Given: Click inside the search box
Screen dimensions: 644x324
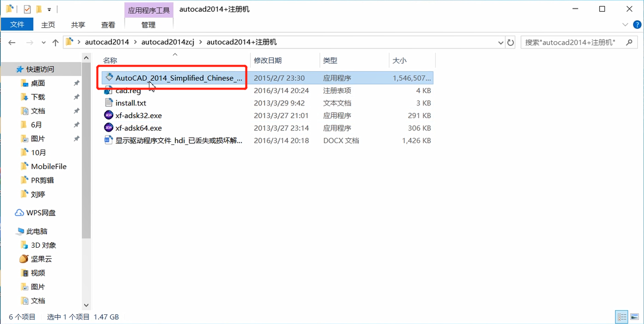Looking at the screenshot, I should (x=569, y=42).
